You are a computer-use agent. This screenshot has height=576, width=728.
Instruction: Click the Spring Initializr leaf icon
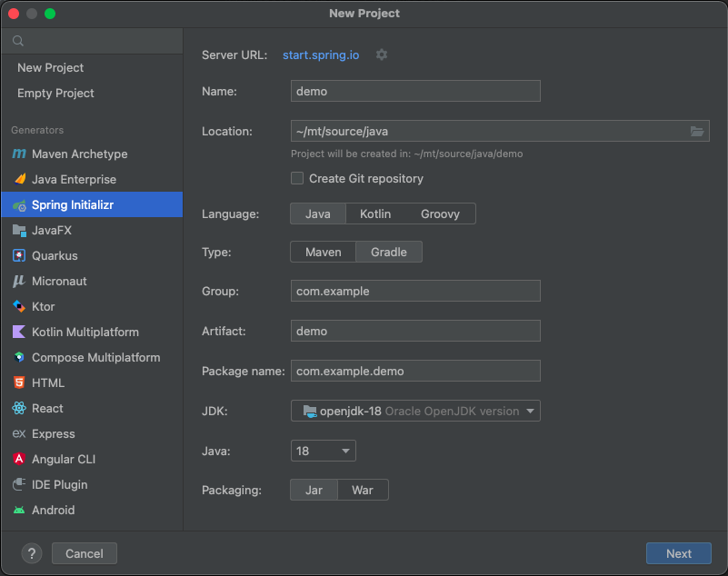coord(19,205)
